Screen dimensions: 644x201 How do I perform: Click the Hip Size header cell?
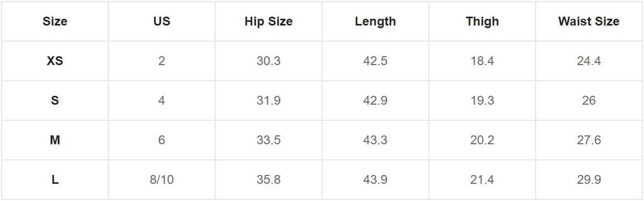click(268, 22)
